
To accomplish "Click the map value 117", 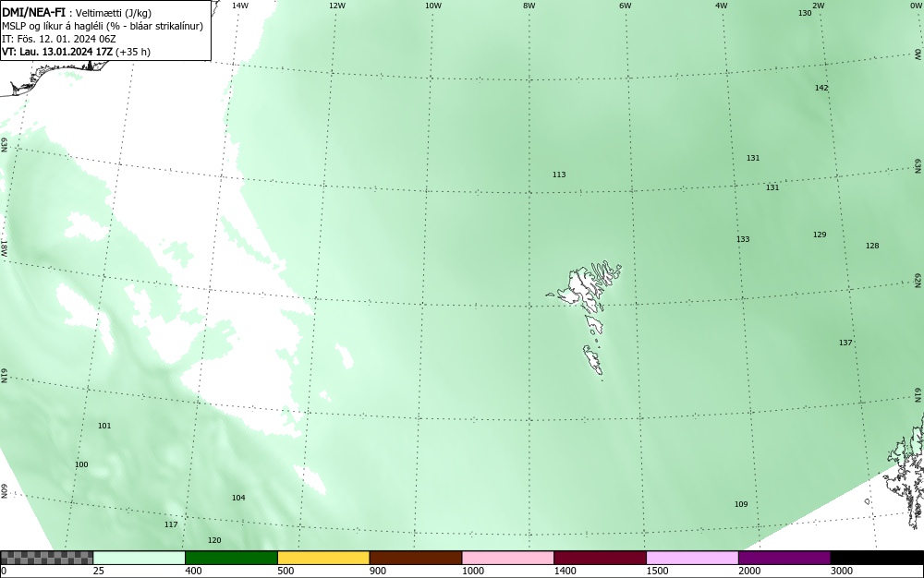I will [171, 524].
